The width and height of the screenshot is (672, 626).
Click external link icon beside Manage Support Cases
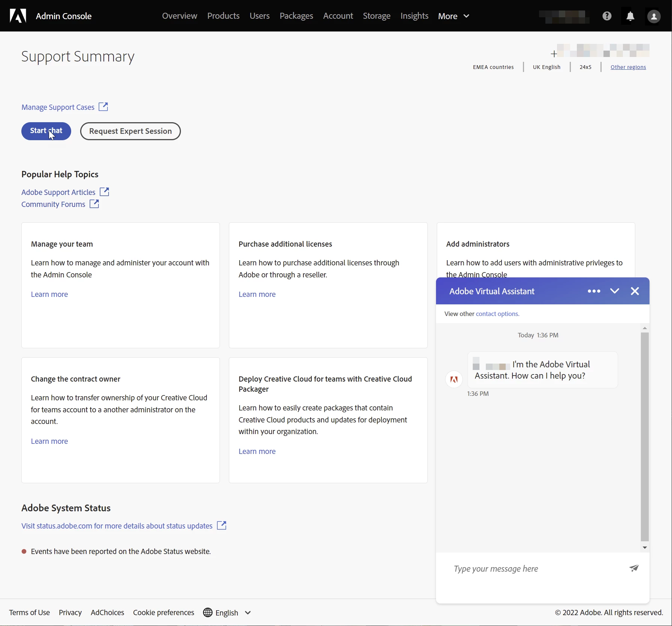tap(103, 107)
